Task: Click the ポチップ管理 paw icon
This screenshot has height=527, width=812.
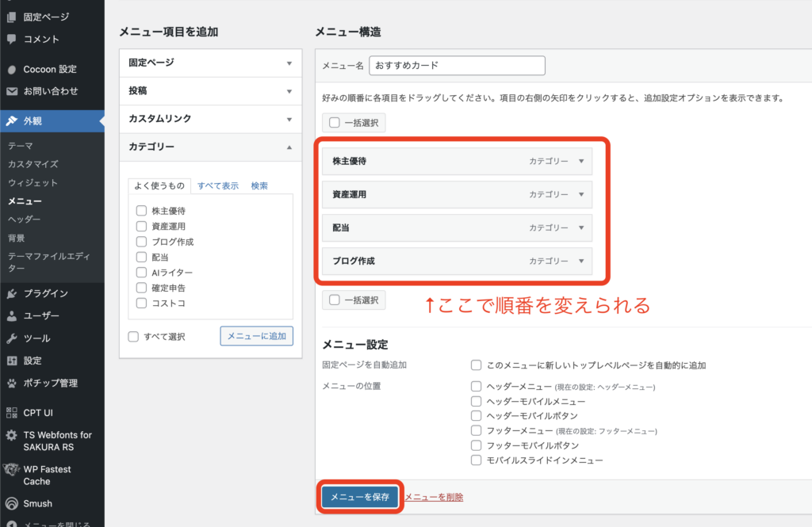Action: point(11,383)
